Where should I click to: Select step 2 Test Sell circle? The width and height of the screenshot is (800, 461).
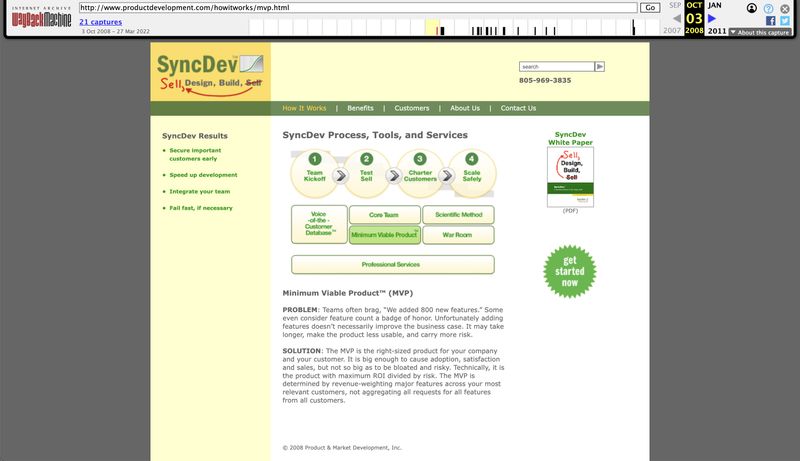pos(366,174)
